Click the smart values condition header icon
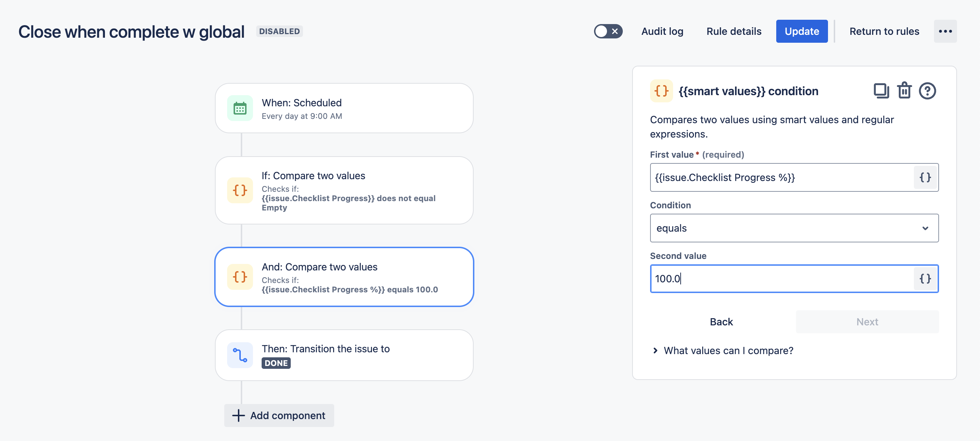Image resolution: width=980 pixels, height=441 pixels. (661, 91)
